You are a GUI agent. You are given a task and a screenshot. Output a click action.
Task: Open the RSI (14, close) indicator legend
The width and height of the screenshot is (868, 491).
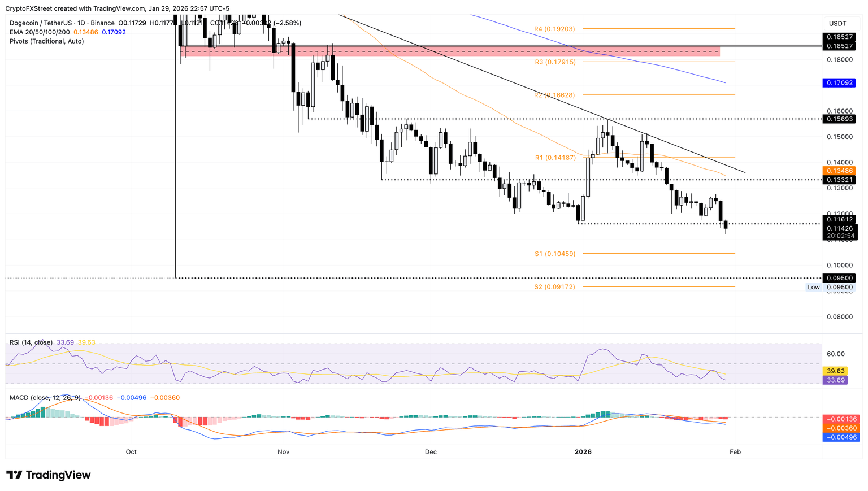click(x=31, y=342)
